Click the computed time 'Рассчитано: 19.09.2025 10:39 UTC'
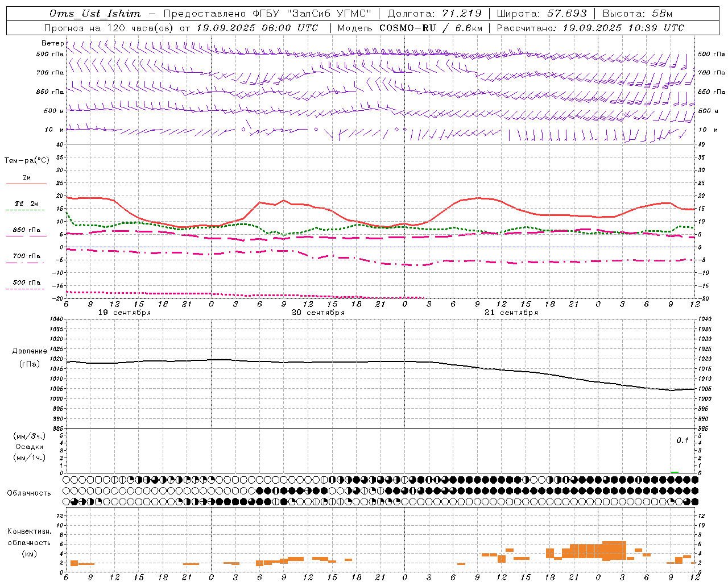728x582 pixels. (590, 28)
